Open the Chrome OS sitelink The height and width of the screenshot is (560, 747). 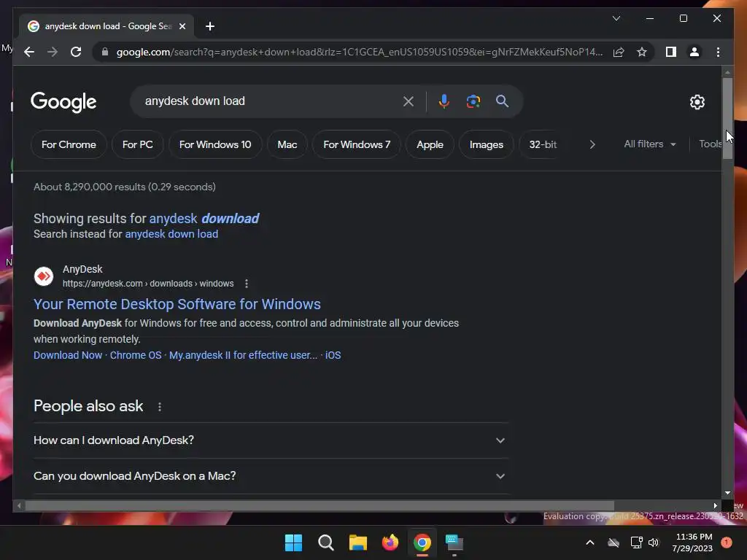[x=136, y=355]
